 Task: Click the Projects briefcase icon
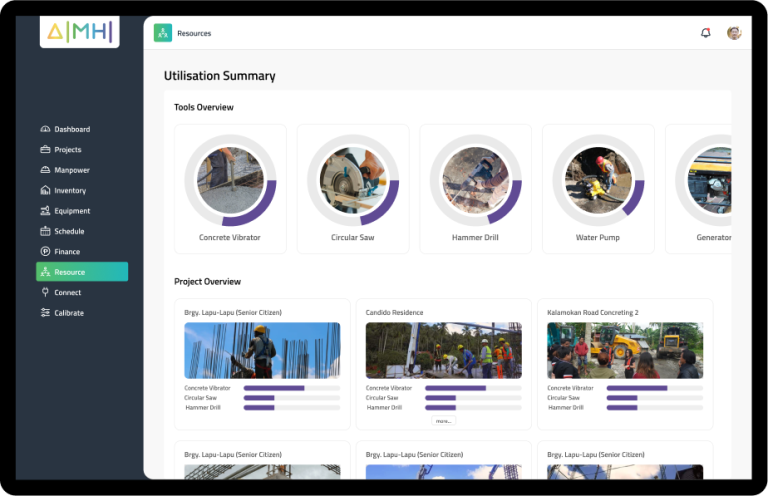(45, 150)
